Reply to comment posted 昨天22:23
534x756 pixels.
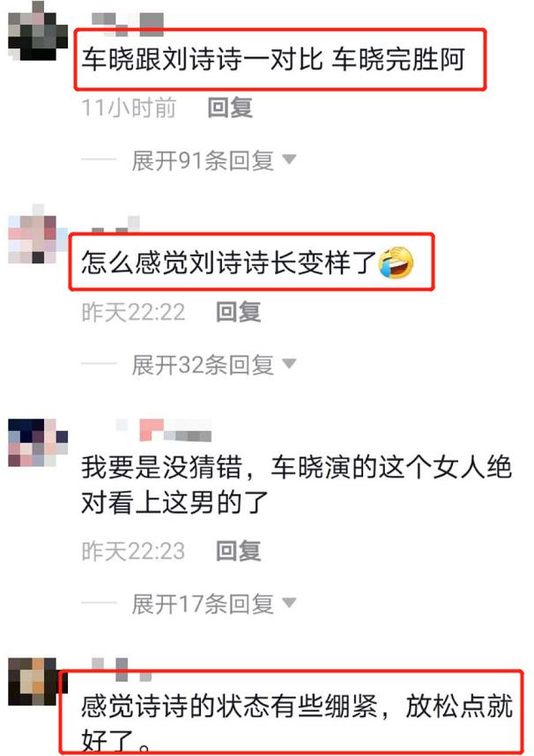(x=238, y=551)
